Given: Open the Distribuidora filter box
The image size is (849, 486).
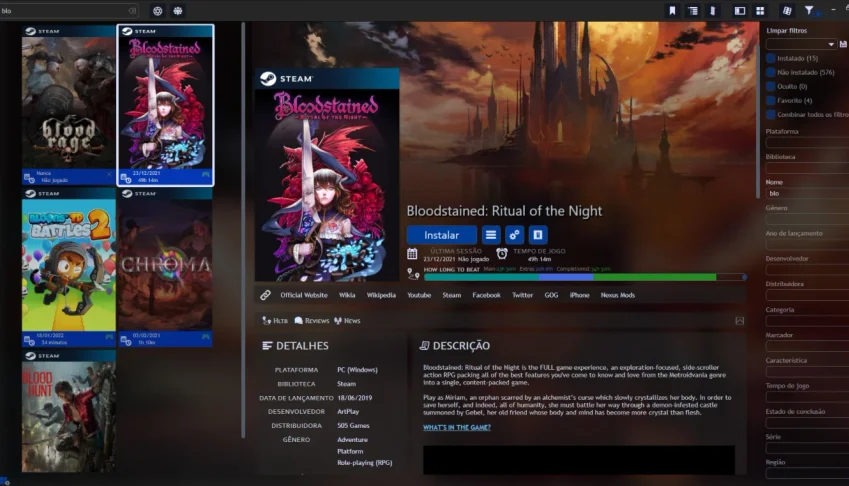Looking at the screenshot, I should point(807,295).
